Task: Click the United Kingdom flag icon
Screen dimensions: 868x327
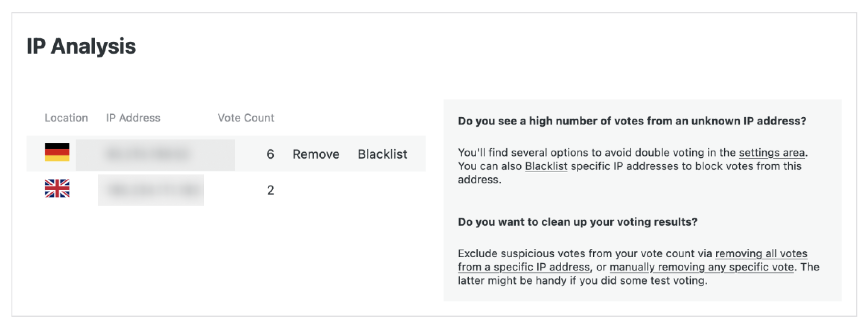Action: [57, 188]
